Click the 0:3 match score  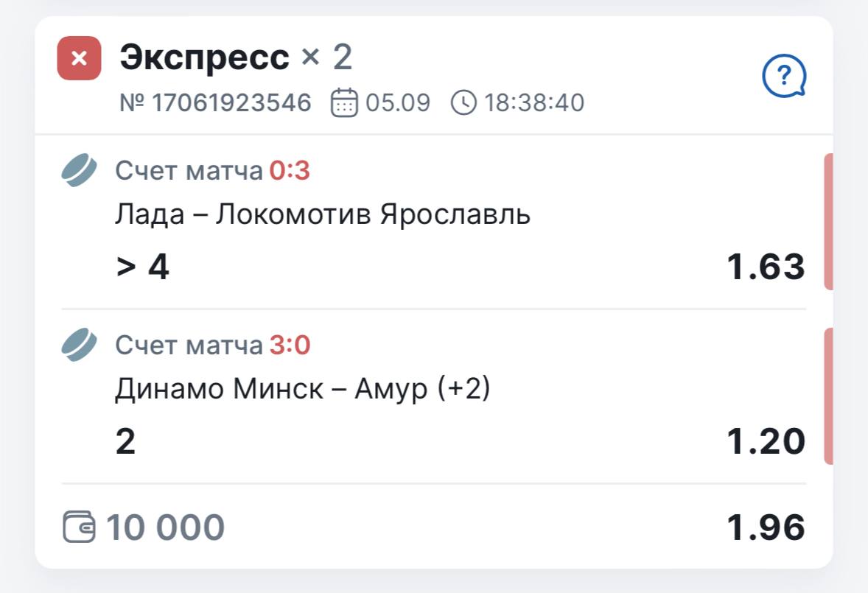(x=290, y=171)
